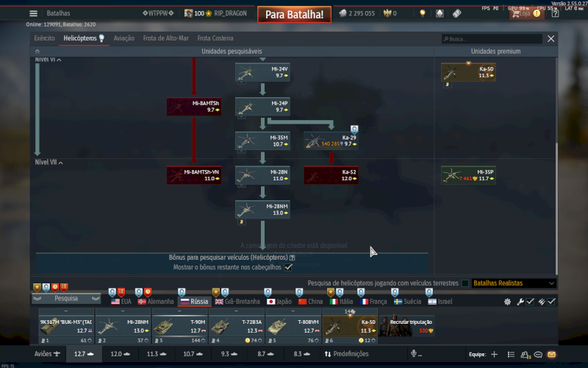Switch to the Exército tab
This screenshot has height=368, width=588.
44,38
